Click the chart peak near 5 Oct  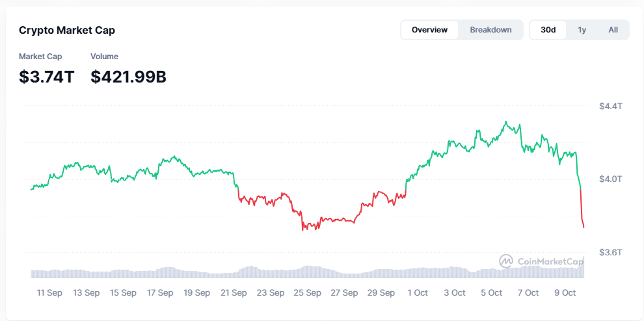coord(505,122)
